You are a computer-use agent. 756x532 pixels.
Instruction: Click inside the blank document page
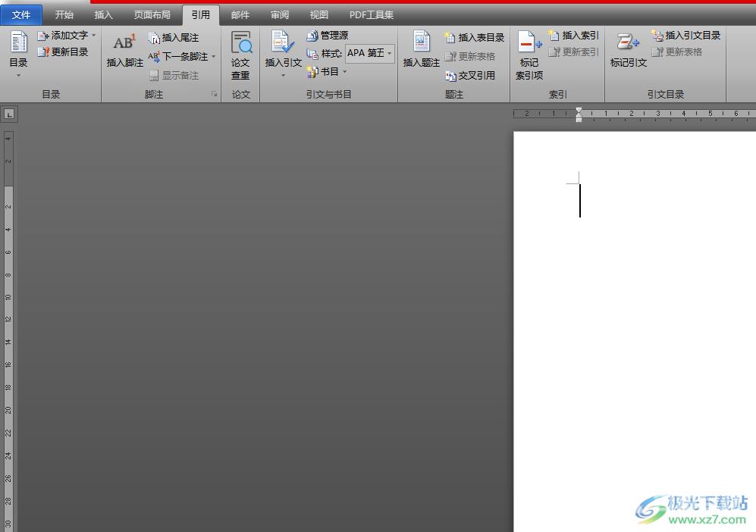(x=635, y=331)
